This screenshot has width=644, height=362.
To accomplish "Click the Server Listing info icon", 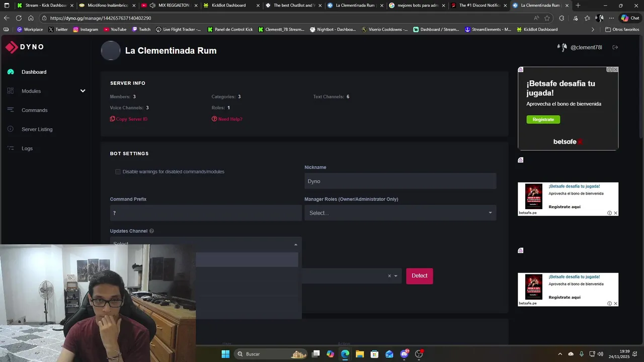I will (x=11, y=129).
